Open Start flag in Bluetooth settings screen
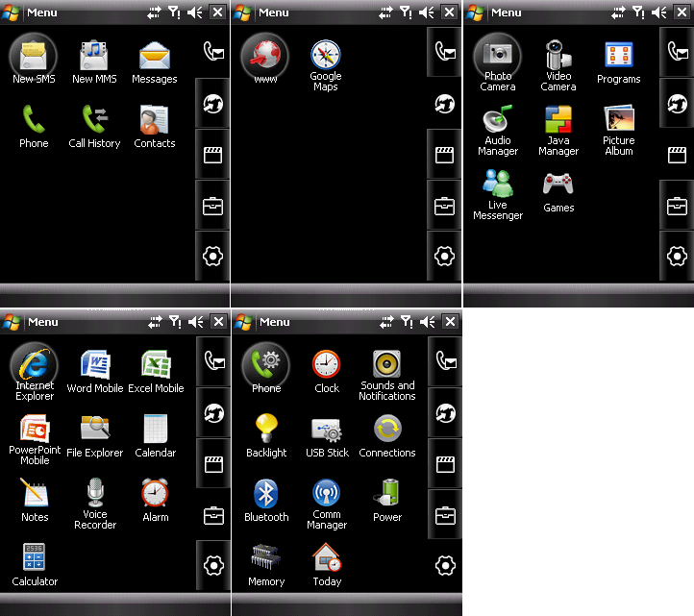 click(x=242, y=322)
